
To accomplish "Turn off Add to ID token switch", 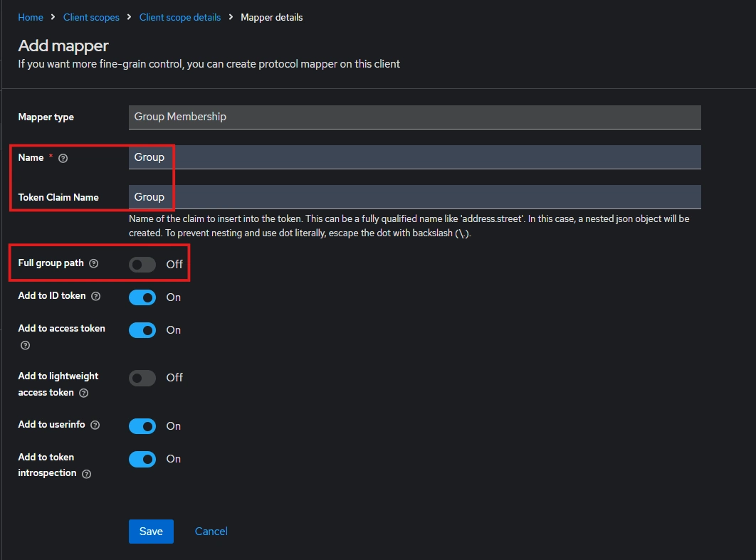I will click(142, 297).
